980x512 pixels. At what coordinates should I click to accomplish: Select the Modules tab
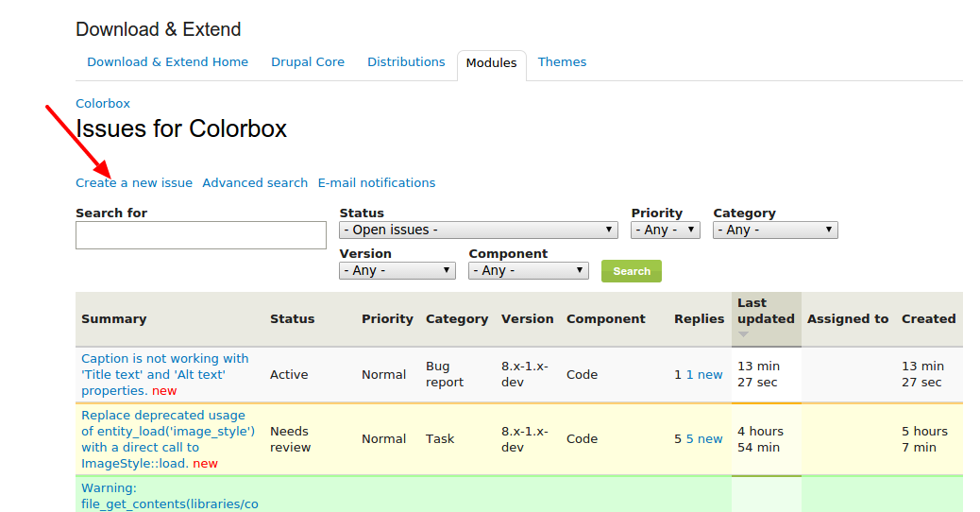[x=491, y=63]
